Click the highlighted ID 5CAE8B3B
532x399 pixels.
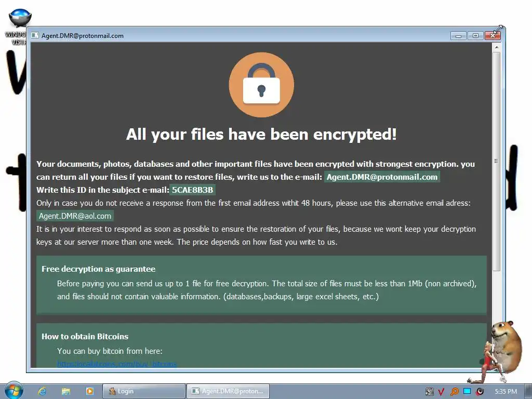coord(192,190)
